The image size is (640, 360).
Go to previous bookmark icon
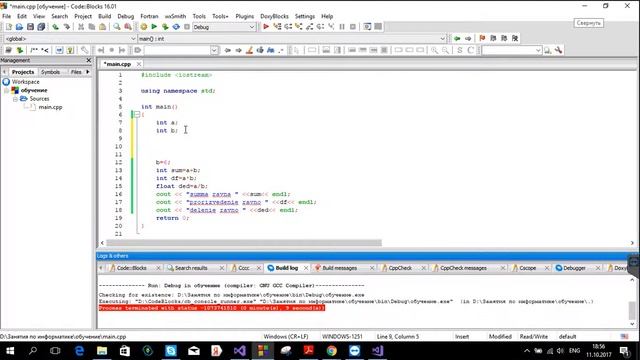pos(493,38)
